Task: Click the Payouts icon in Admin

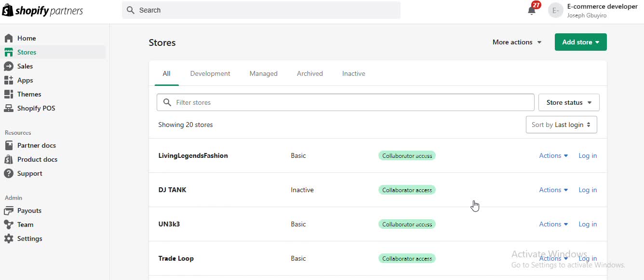Action: click(x=9, y=210)
